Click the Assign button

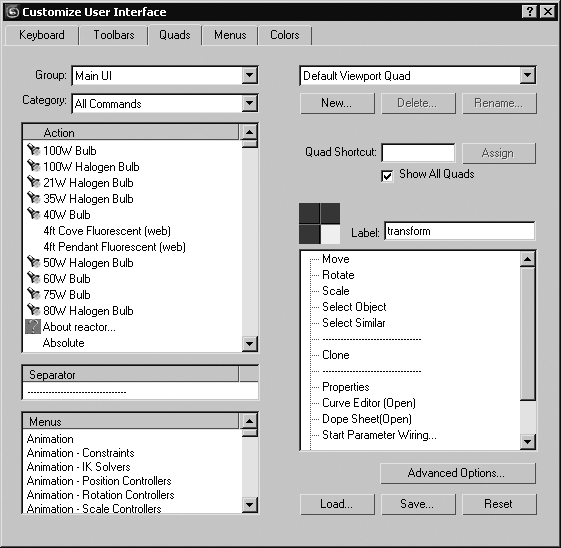(498, 153)
